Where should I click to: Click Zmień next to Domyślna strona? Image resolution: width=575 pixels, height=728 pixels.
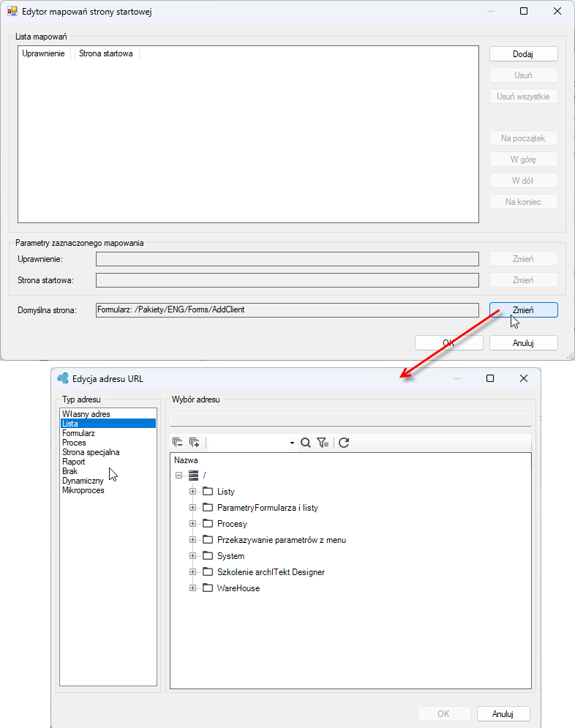point(524,310)
